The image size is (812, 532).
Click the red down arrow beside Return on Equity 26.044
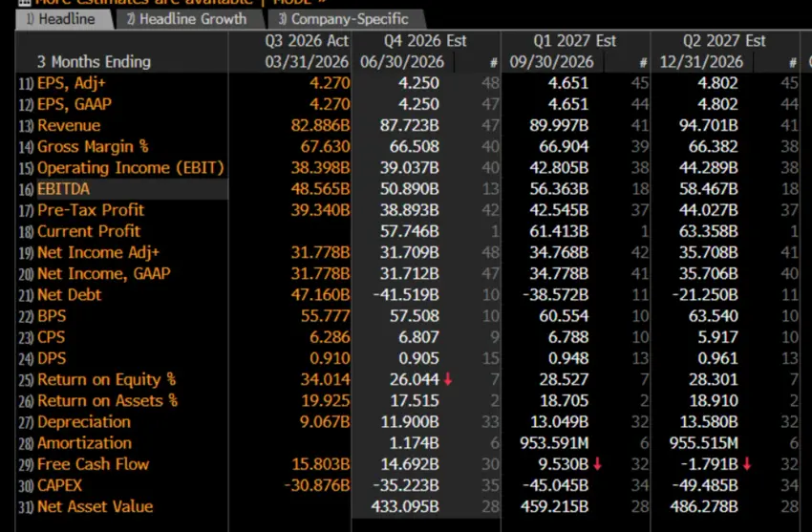tap(448, 379)
